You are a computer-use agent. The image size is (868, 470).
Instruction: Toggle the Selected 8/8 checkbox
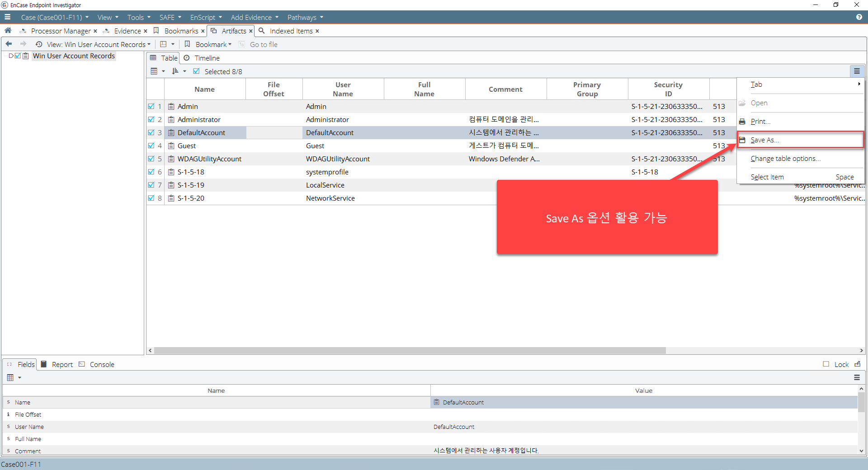(x=196, y=71)
